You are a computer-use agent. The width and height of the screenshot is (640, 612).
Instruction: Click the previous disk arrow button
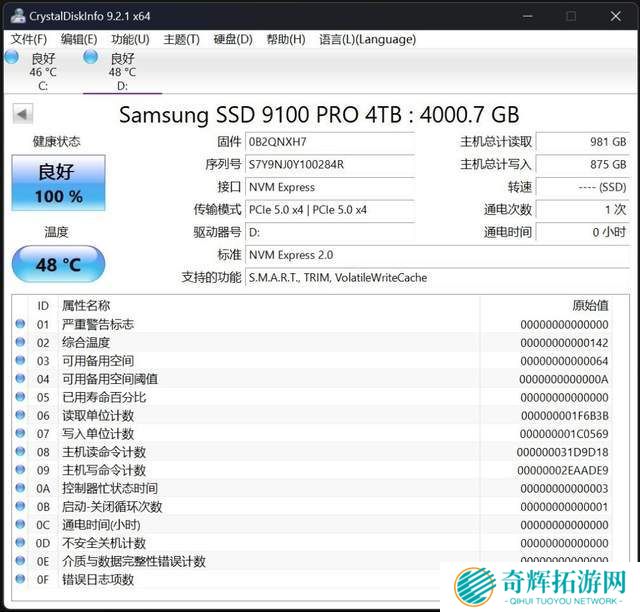click(x=22, y=114)
